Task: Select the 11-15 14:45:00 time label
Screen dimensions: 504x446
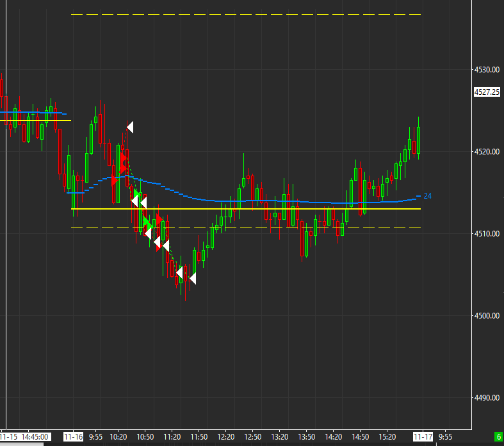Action: click(x=25, y=437)
